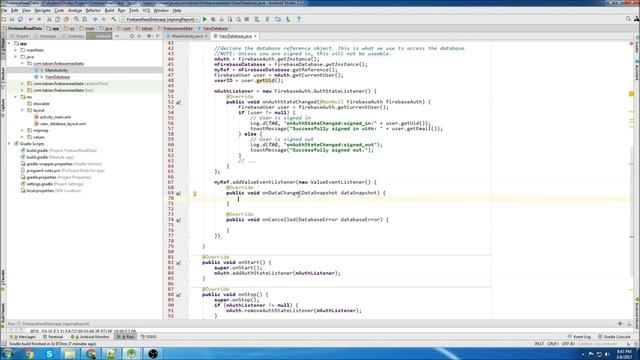This screenshot has height=360, width=640.
Task: Click the Search Everywhere magnifier icon
Action: click(x=628, y=19)
